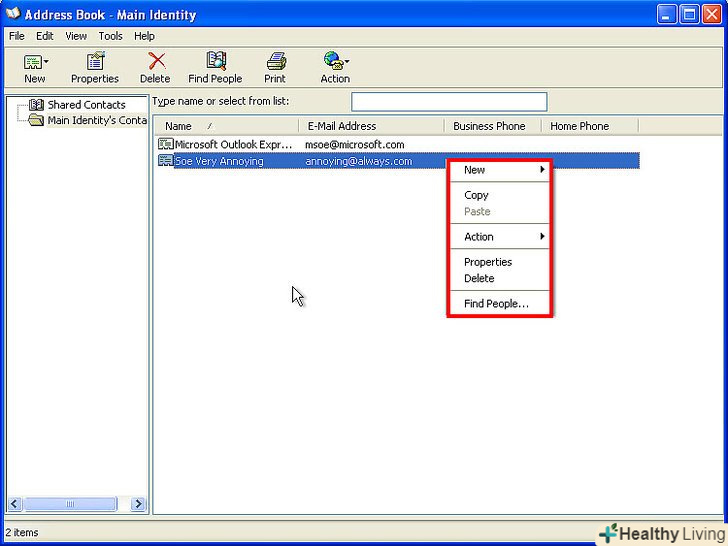Click the type name search field
Screen dimensions: 728x546
click(449, 102)
